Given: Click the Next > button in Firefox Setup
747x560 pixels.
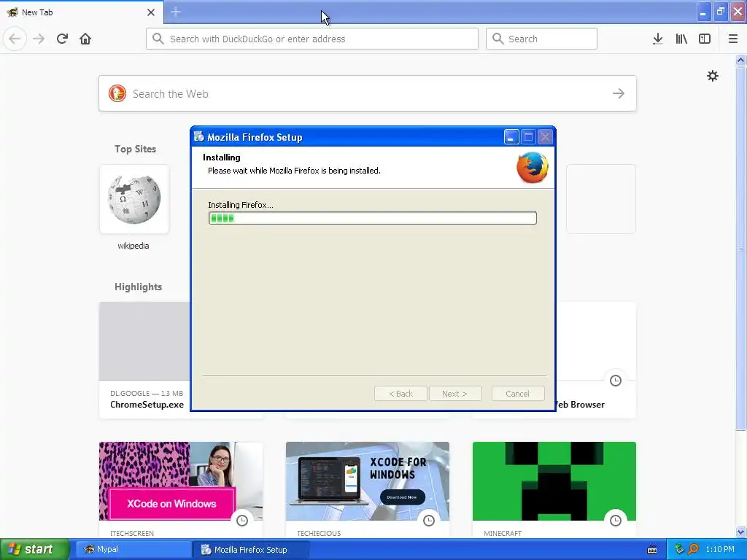Looking at the screenshot, I should [455, 394].
